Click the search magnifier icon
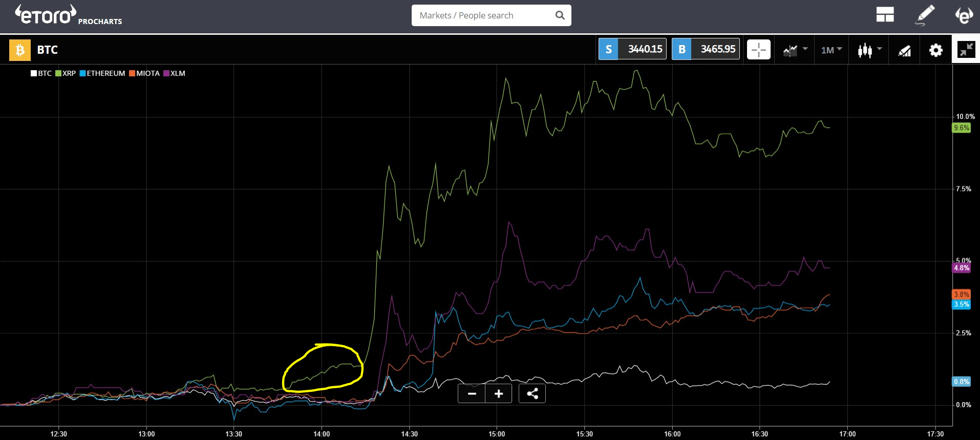Image resolution: width=980 pixels, height=440 pixels. coord(560,15)
